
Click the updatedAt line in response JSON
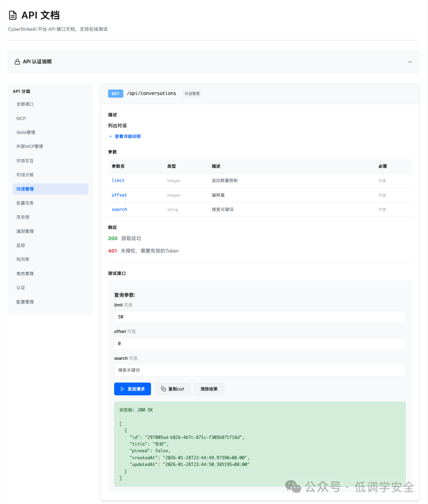pyautogui.click(x=189, y=464)
